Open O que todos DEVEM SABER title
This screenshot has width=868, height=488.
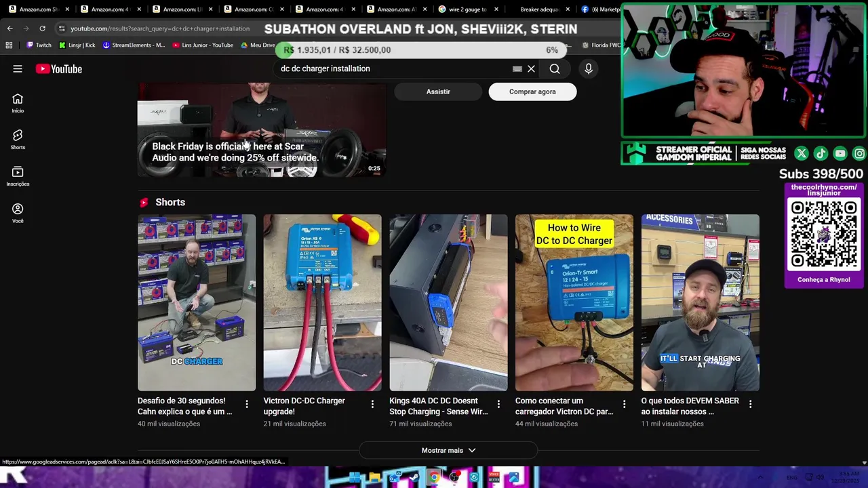[690, 406]
